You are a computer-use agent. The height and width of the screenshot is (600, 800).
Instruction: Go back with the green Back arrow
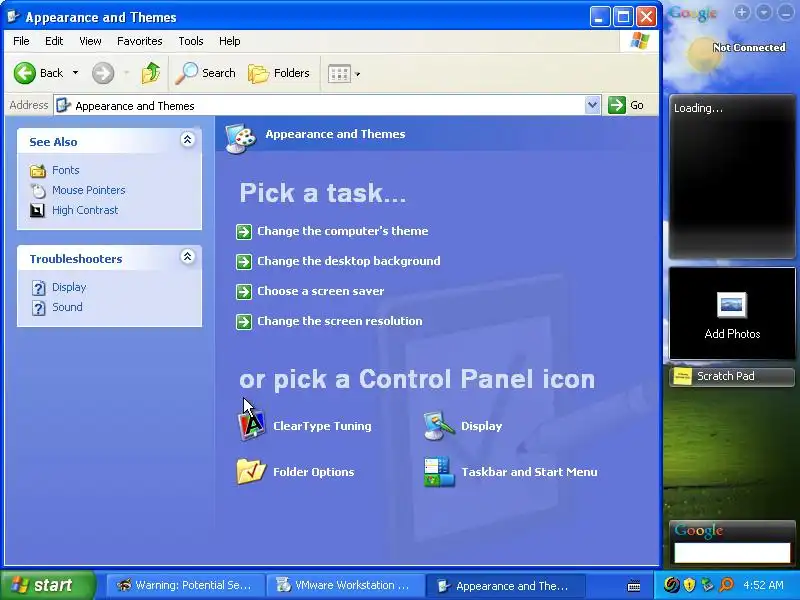point(24,73)
